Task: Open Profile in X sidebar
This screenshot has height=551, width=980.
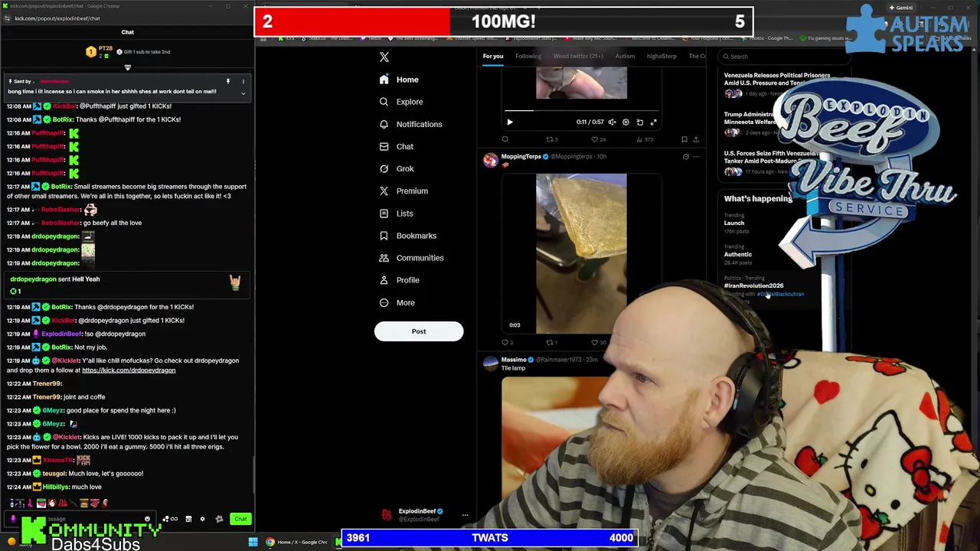Action: tap(399, 280)
